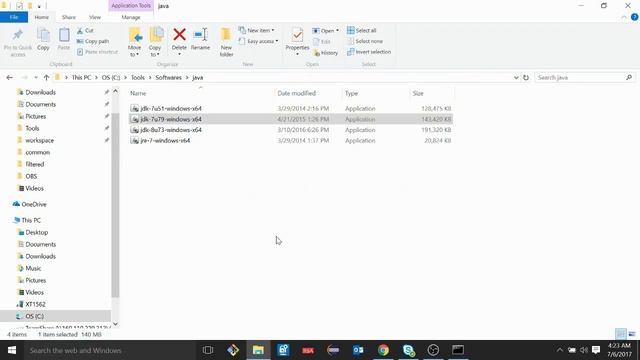Open Chrome from taskbar
This screenshot has width=640, height=360.
point(383,350)
